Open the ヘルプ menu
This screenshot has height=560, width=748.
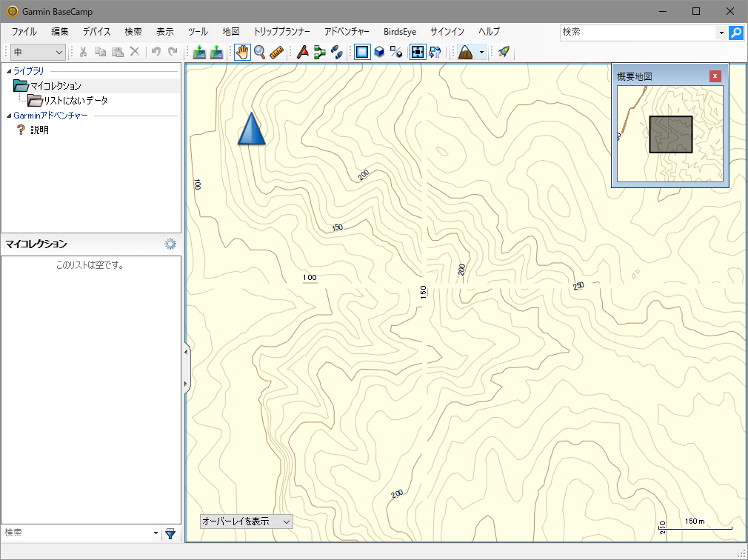(489, 32)
